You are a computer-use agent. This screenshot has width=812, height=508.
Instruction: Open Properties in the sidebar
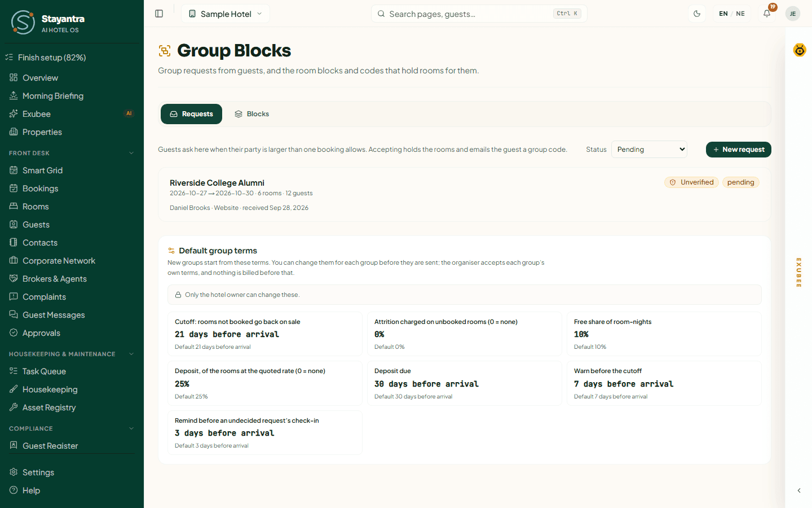(x=72, y=132)
